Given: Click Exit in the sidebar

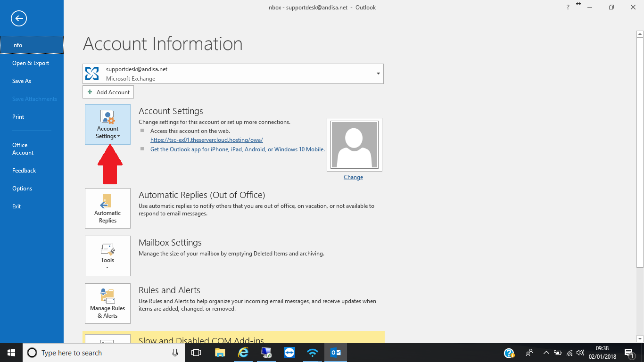Looking at the screenshot, I should pyautogui.click(x=32, y=206).
